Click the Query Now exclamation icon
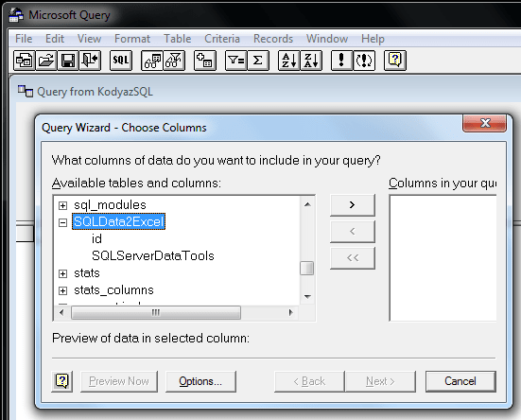 (341, 61)
